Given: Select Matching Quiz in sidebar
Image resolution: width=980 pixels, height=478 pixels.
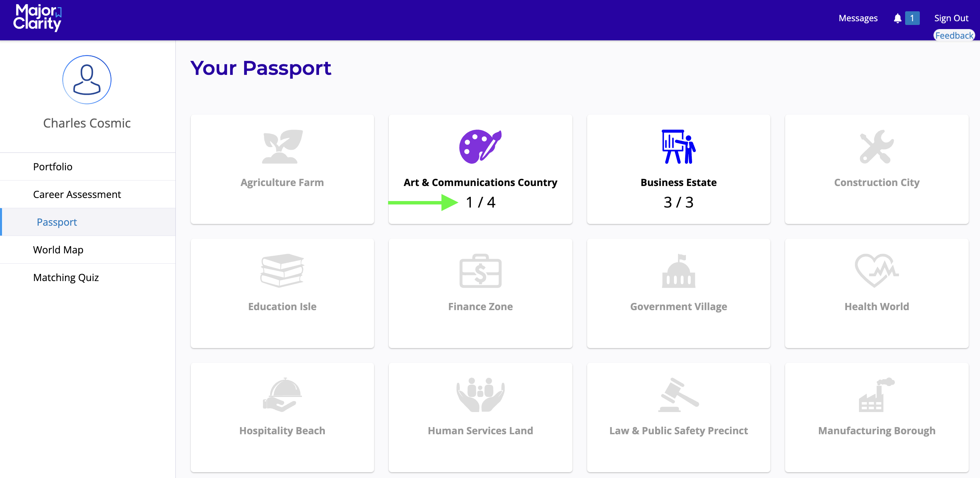Looking at the screenshot, I should [66, 278].
